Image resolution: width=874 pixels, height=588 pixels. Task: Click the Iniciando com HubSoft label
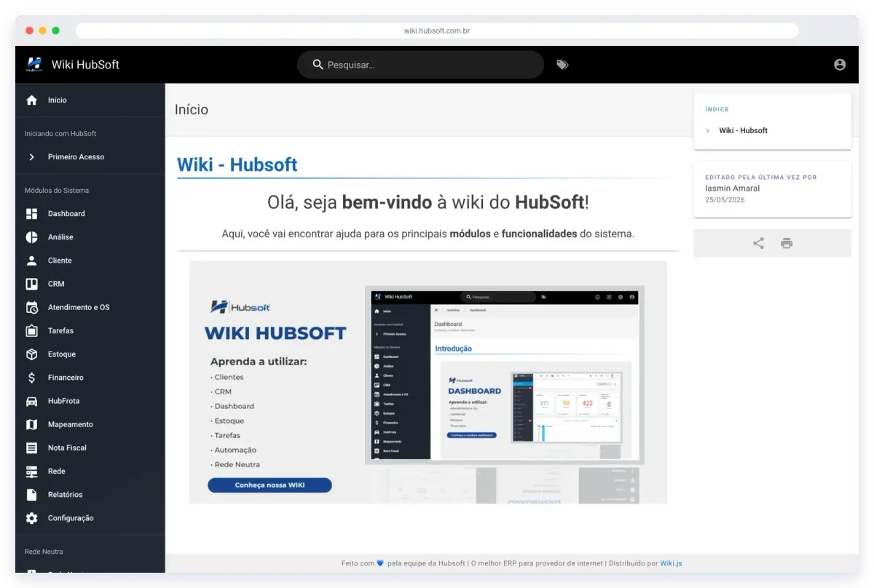60,134
